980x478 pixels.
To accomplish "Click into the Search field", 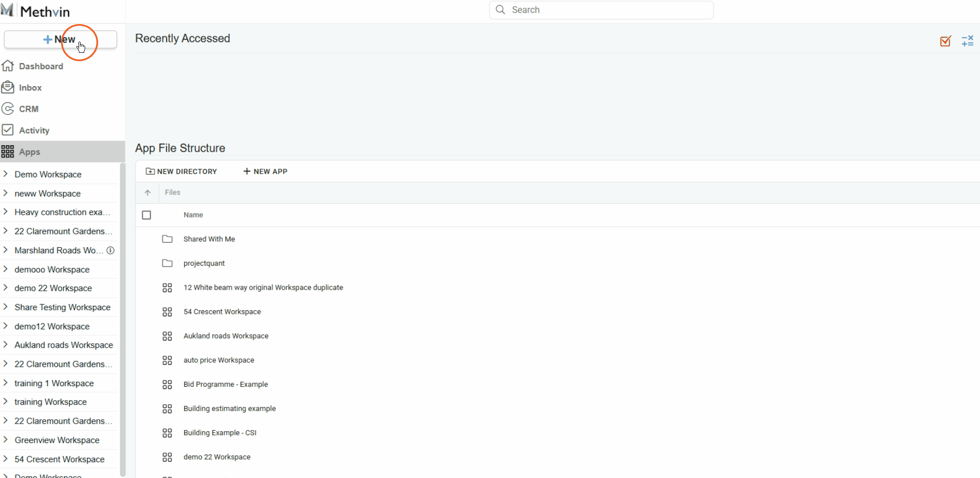I will [605, 10].
